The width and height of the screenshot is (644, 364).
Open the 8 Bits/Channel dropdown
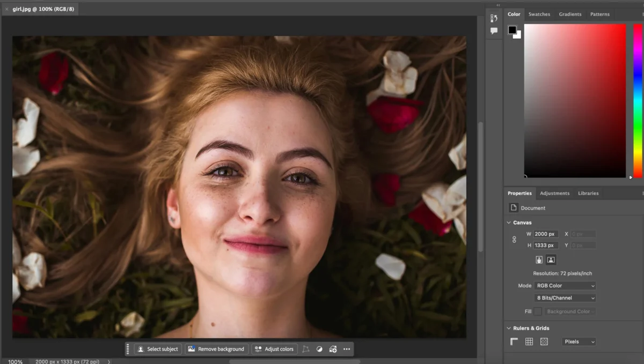point(565,298)
